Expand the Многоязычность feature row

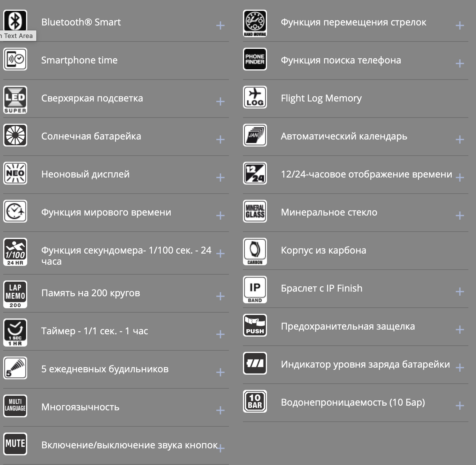(x=220, y=410)
